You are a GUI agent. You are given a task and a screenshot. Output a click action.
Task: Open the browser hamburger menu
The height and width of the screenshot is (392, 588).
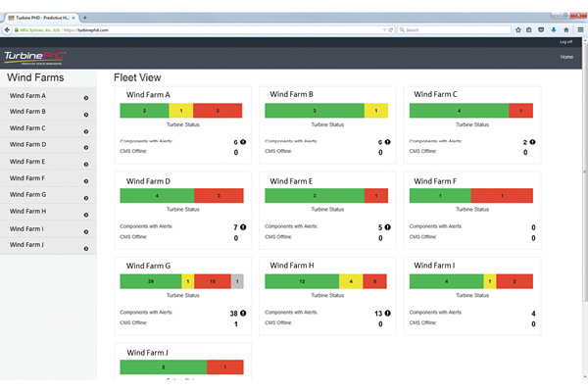pos(580,29)
